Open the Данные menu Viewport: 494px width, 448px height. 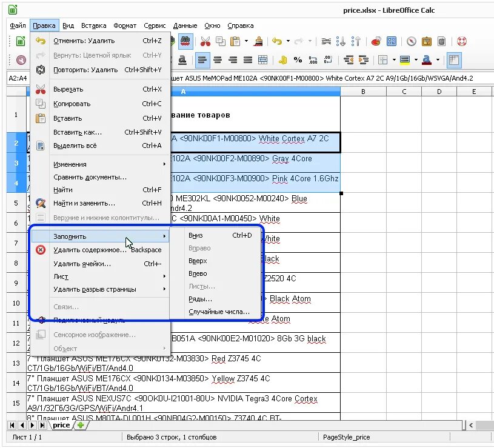pos(185,26)
